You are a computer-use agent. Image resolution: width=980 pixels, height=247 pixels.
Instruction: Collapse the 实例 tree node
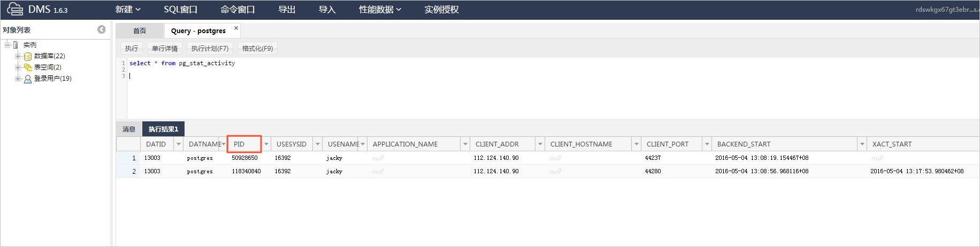click(x=7, y=45)
